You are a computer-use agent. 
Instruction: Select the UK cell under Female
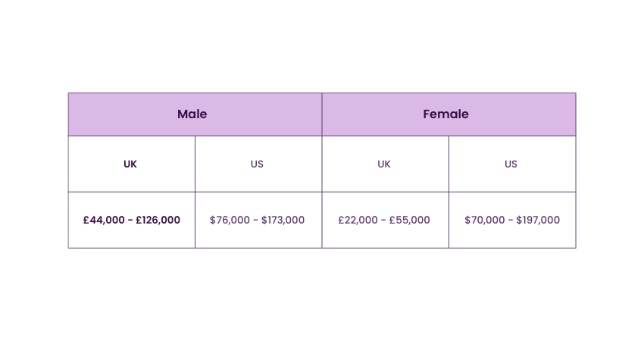(x=384, y=164)
